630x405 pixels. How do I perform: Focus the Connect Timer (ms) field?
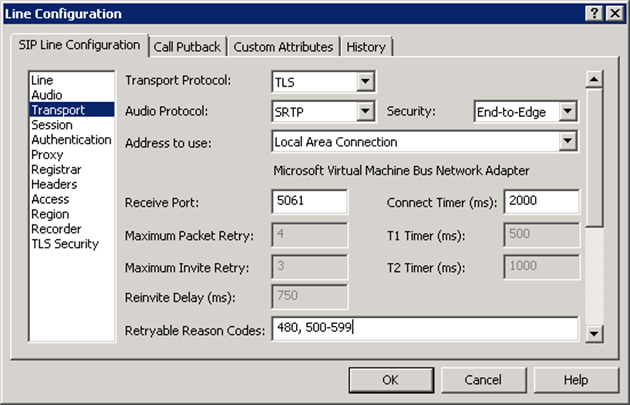pyautogui.click(x=541, y=202)
